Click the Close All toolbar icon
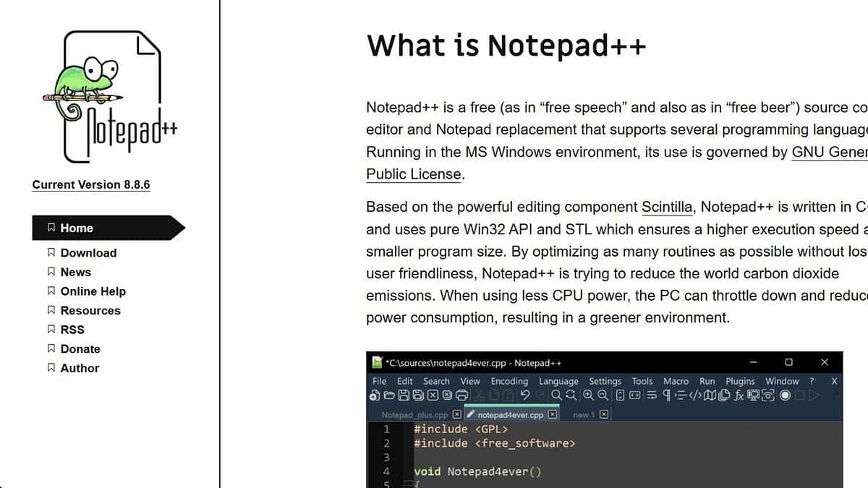 (x=447, y=395)
